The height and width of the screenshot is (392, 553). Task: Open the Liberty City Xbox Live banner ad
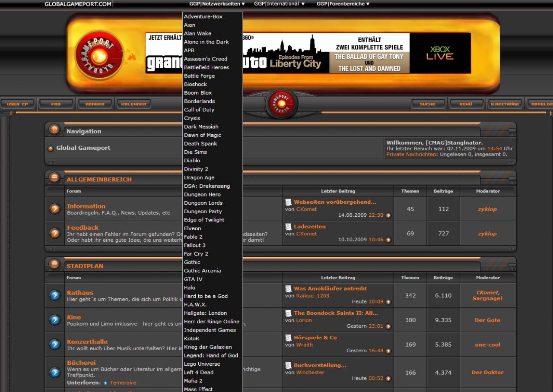click(x=308, y=53)
